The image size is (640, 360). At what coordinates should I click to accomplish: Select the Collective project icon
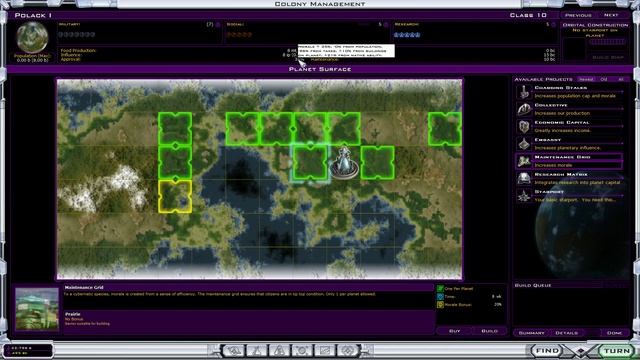point(523,109)
